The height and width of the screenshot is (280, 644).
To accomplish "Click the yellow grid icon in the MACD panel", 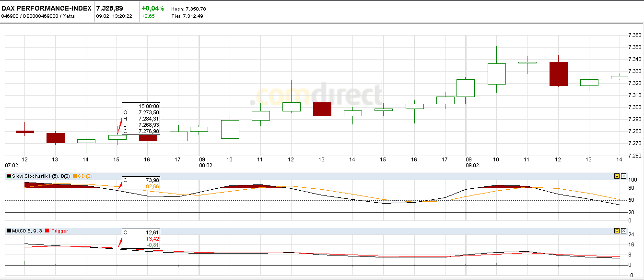I will [617, 231].
